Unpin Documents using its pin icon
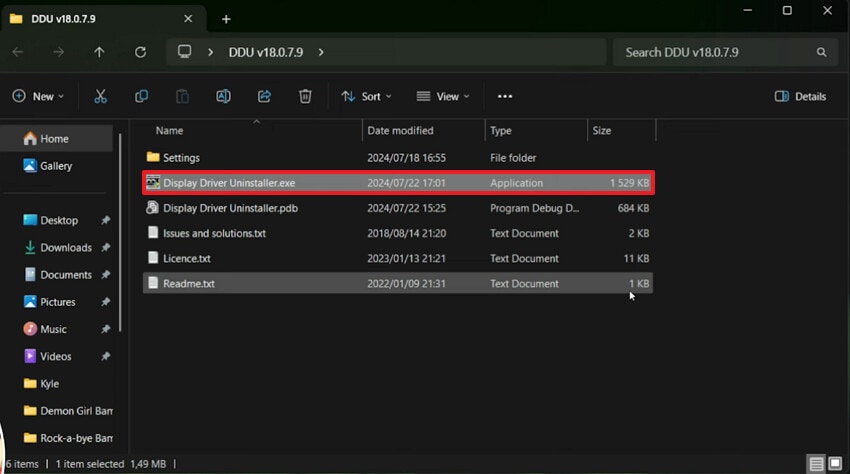This screenshot has width=850, height=474. [106, 274]
